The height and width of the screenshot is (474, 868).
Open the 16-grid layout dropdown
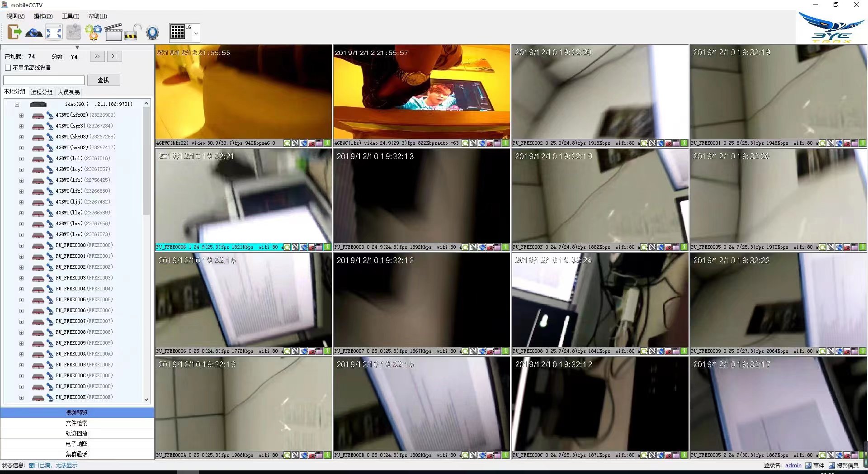pos(196,33)
